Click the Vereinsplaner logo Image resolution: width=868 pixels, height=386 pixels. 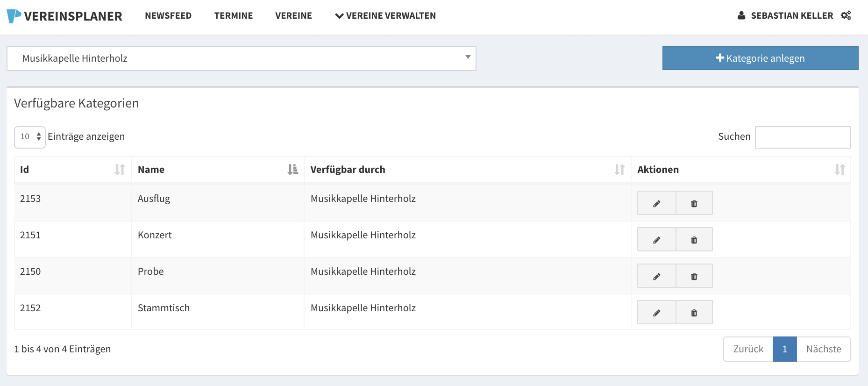tap(64, 16)
